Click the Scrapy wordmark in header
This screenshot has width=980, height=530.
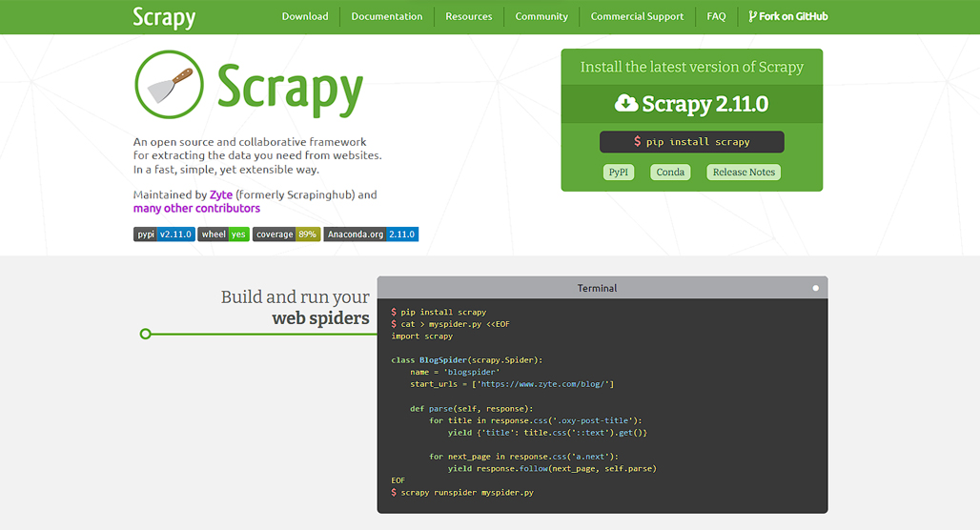pos(164,17)
